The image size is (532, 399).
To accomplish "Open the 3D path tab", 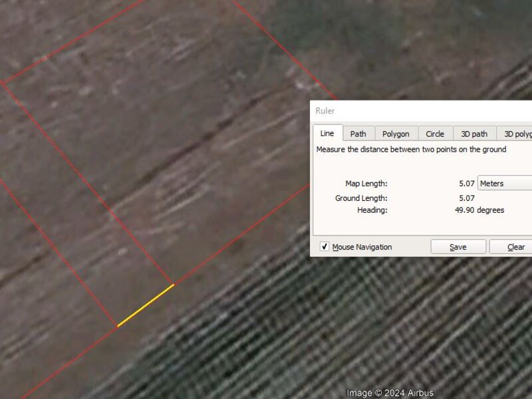I will (x=474, y=134).
